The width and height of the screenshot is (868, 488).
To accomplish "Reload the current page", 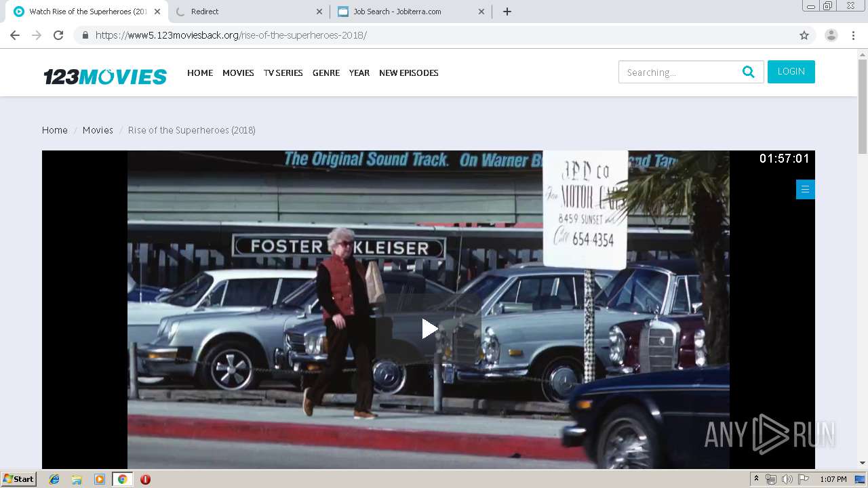I will (58, 35).
